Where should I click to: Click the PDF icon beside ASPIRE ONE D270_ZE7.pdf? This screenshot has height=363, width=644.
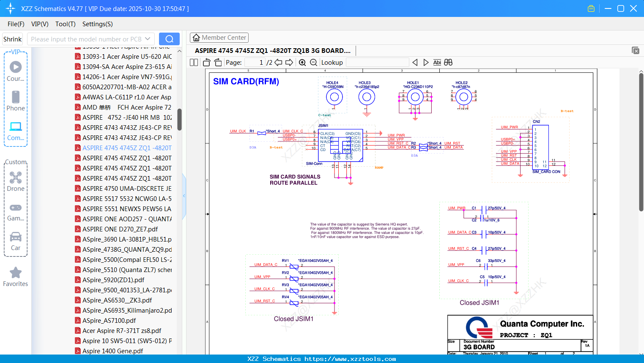point(78,229)
